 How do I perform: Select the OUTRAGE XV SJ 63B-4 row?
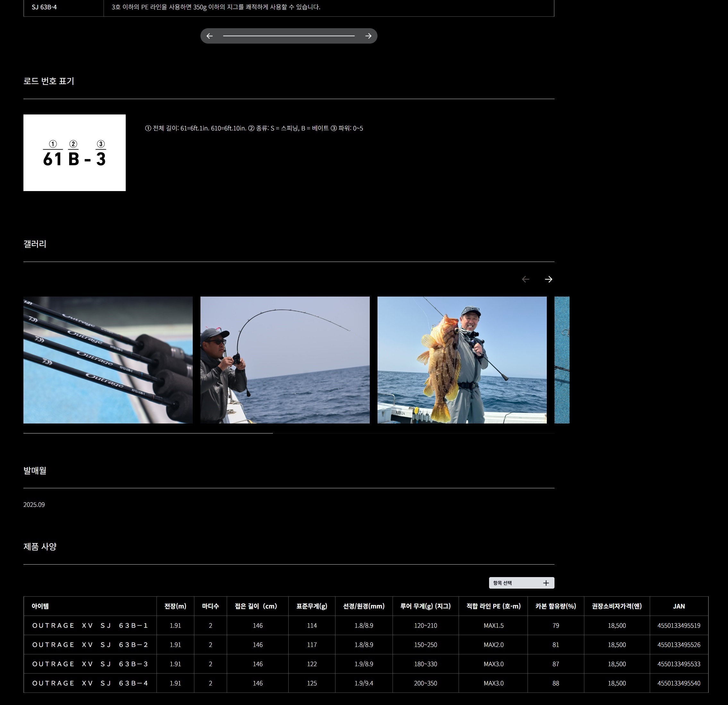coord(90,684)
